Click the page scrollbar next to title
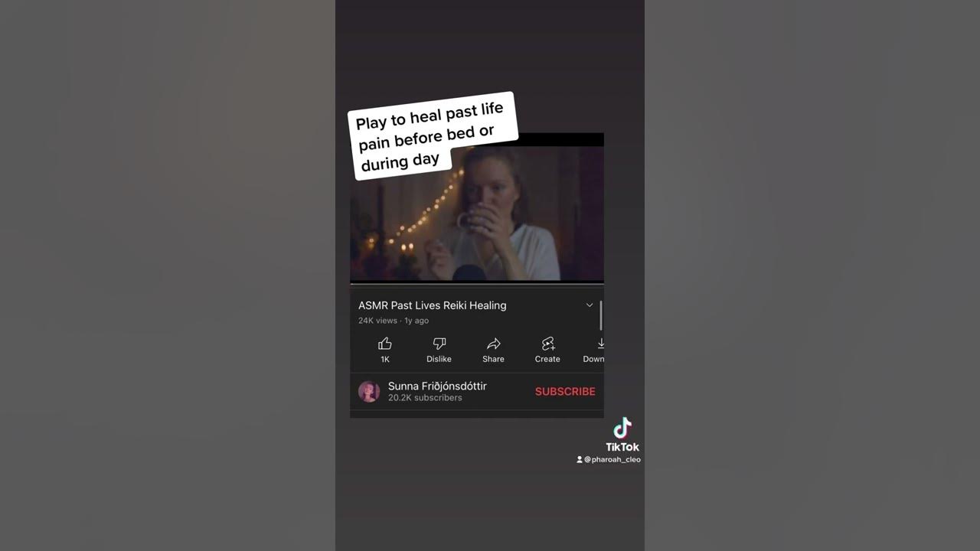Viewport: 980px width, 551px height. [x=601, y=315]
